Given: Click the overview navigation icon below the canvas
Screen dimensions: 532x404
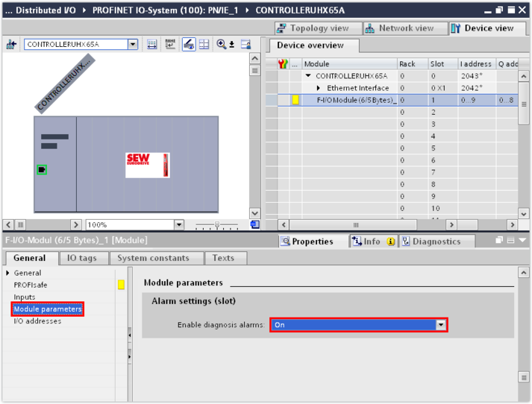Looking at the screenshot, I should tap(254, 224).
